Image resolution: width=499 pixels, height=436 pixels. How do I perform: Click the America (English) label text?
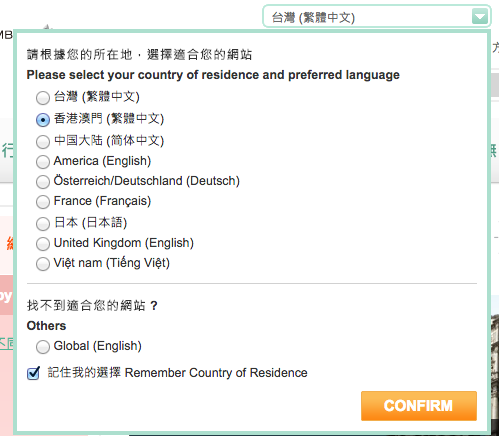[x=102, y=161]
